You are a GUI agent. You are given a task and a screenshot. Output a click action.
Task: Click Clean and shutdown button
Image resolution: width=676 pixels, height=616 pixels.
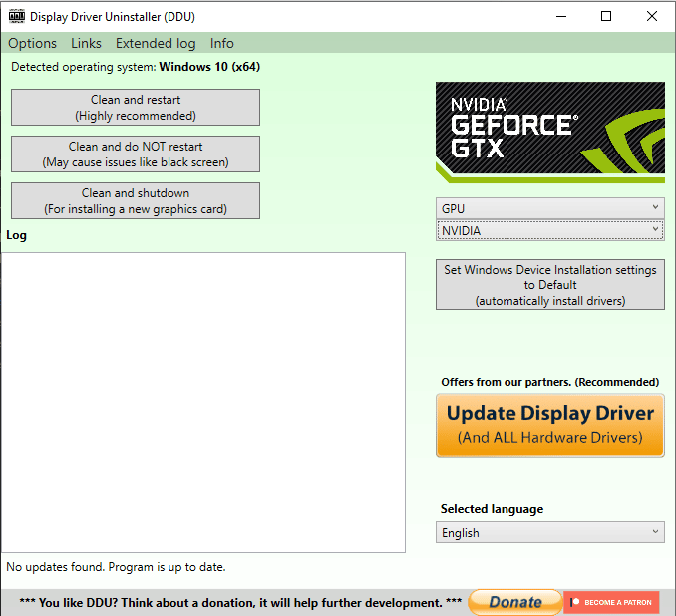coord(136,201)
